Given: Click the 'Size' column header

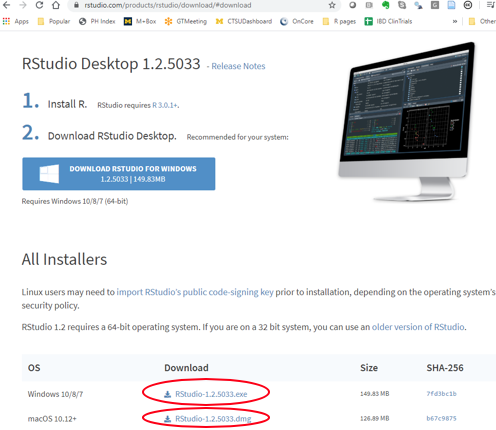Looking at the screenshot, I should coord(369,368).
